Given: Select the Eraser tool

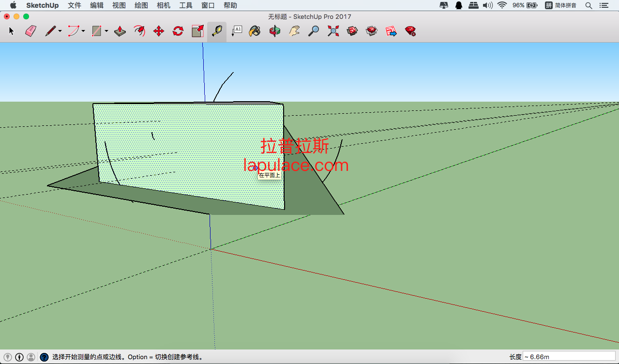Looking at the screenshot, I should 31,31.
